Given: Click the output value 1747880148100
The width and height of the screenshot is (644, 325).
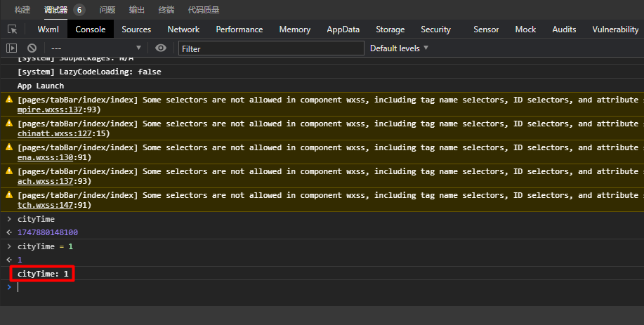Looking at the screenshot, I should [48, 232].
